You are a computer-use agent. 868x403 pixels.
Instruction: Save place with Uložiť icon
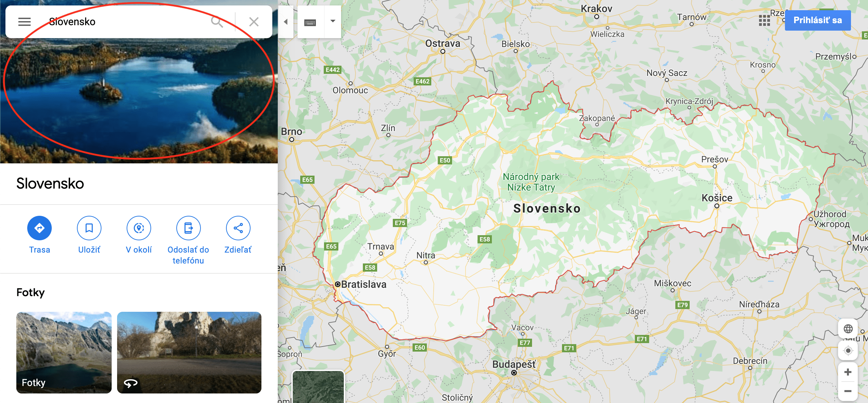[x=89, y=228]
